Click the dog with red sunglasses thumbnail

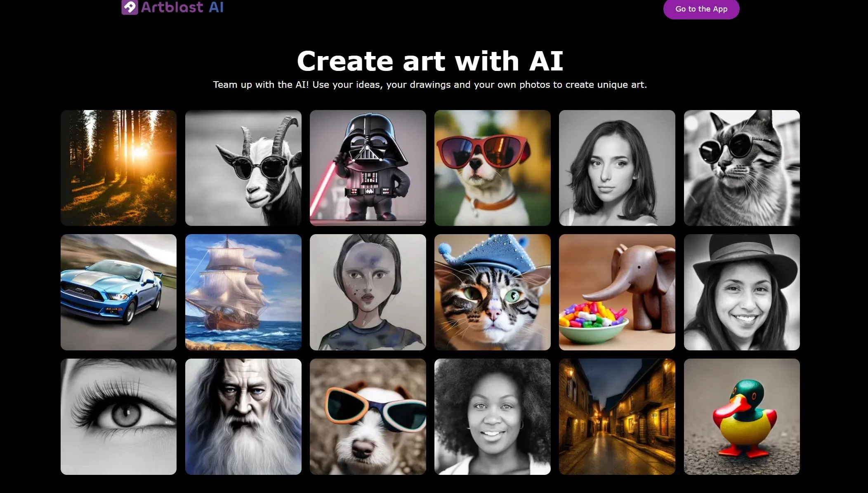click(493, 168)
